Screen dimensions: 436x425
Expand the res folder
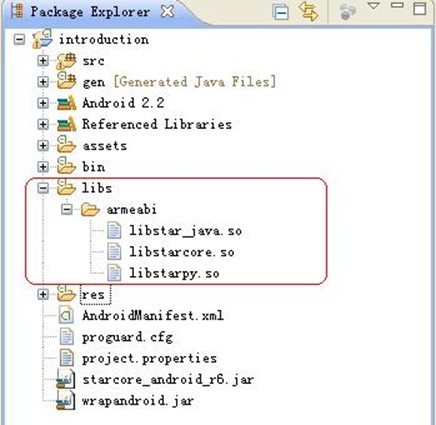pyautogui.click(x=43, y=295)
